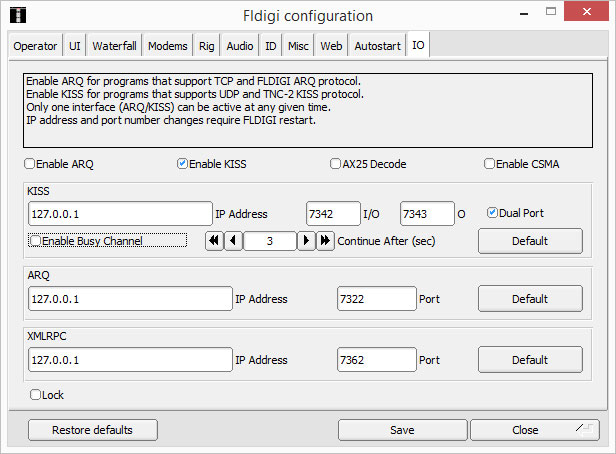Enable the ARQ checkbox
Screen dimensions: 616x454
(x=30, y=164)
